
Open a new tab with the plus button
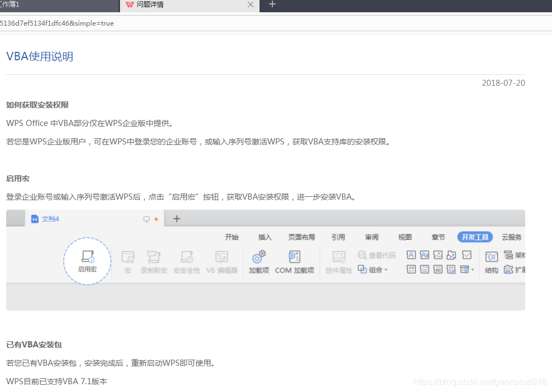pyautogui.click(x=272, y=4)
